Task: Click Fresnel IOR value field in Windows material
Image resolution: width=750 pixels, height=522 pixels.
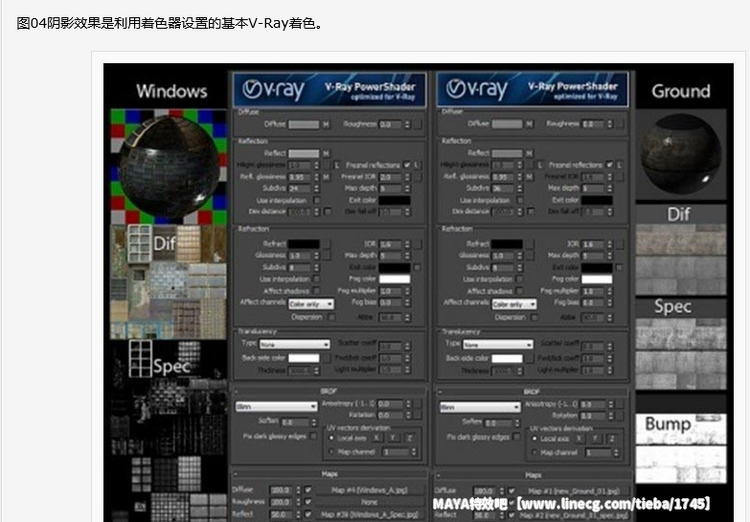Action: pyautogui.click(x=391, y=177)
